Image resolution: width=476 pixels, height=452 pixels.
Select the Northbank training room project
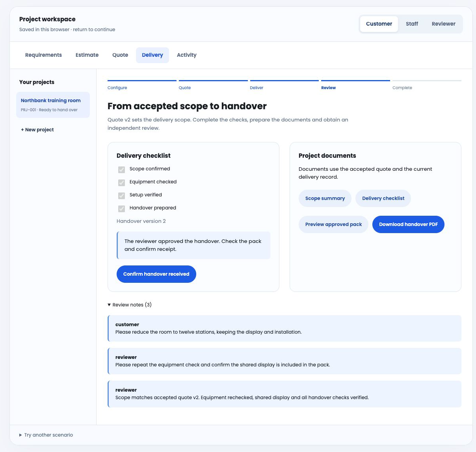pyautogui.click(x=53, y=105)
